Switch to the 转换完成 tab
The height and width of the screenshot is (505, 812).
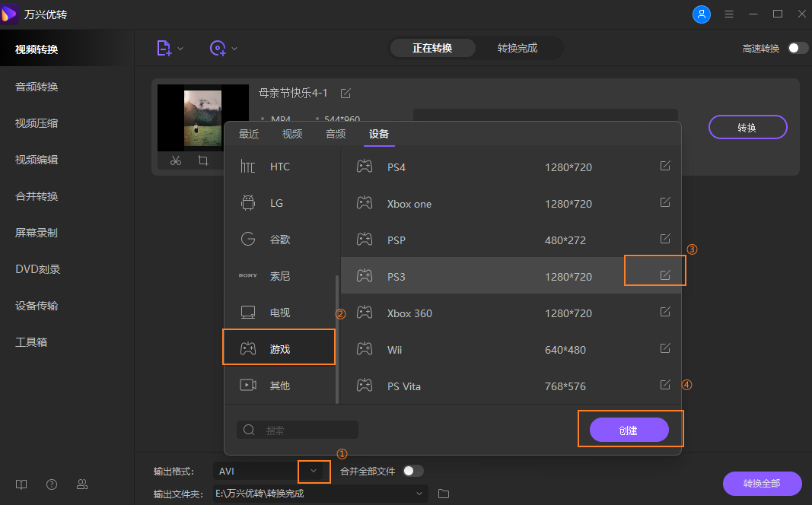click(517, 48)
